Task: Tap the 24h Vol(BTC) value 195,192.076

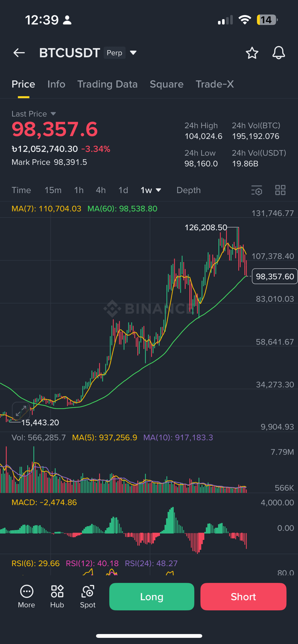Action: click(x=256, y=136)
